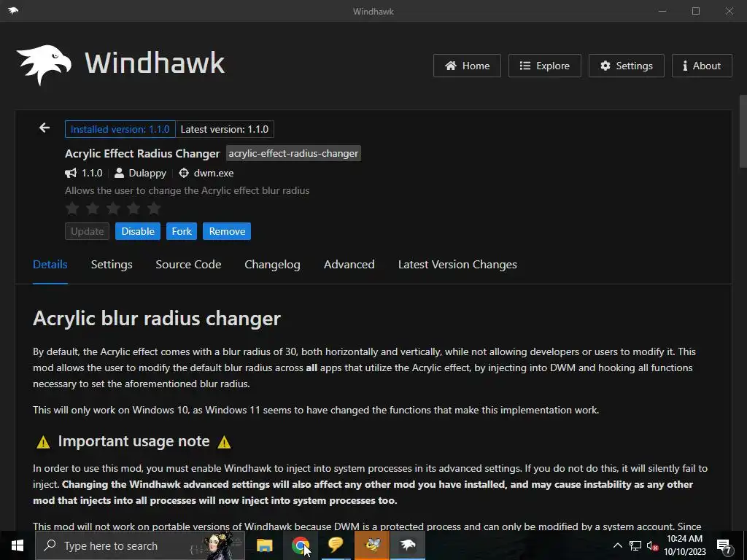Open Google Chrome from the taskbar
The height and width of the screenshot is (560, 747).
point(300,545)
